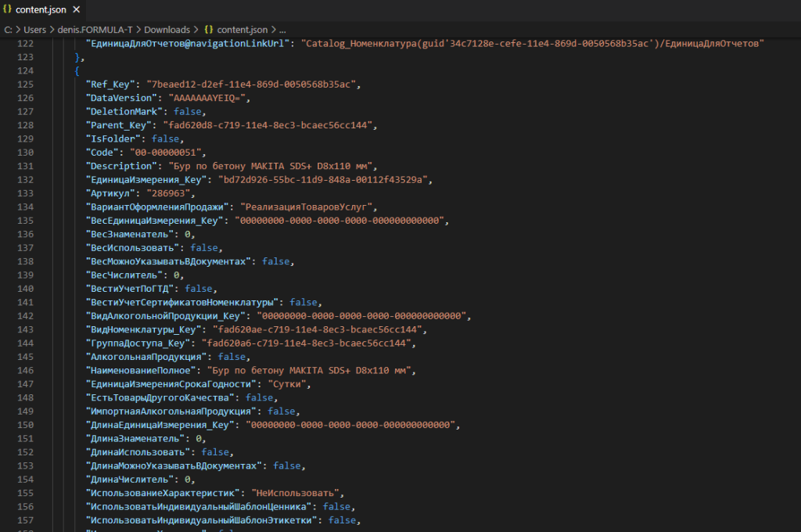Click content.json file name in the breadcrumb
This screenshot has height=532, width=801.
point(242,28)
